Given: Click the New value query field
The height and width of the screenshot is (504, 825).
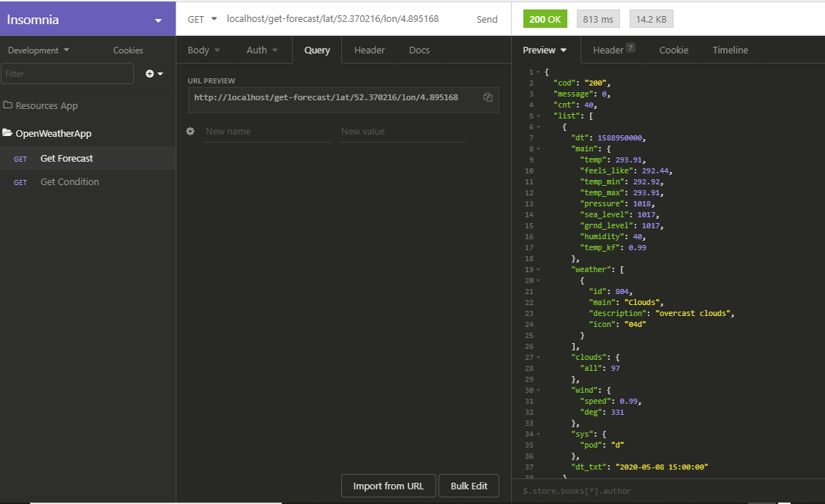Looking at the screenshot, I should coord(403,132).
